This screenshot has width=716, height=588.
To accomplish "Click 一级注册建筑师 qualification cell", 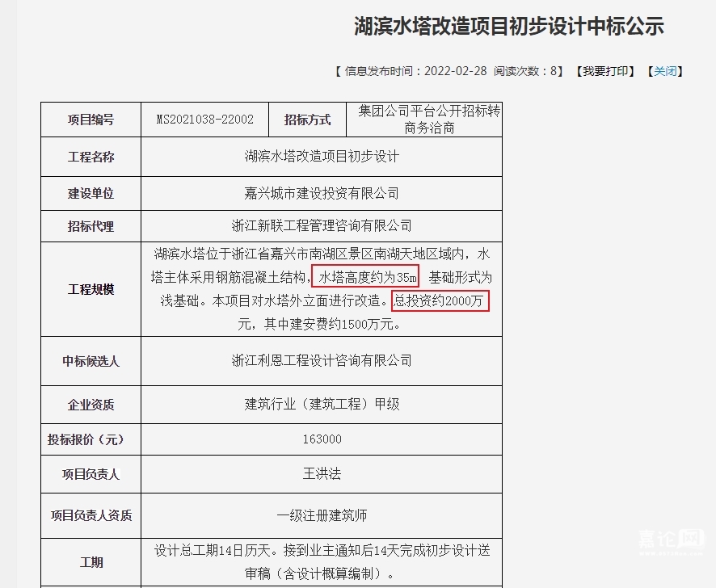I will (x=322, y=514).
